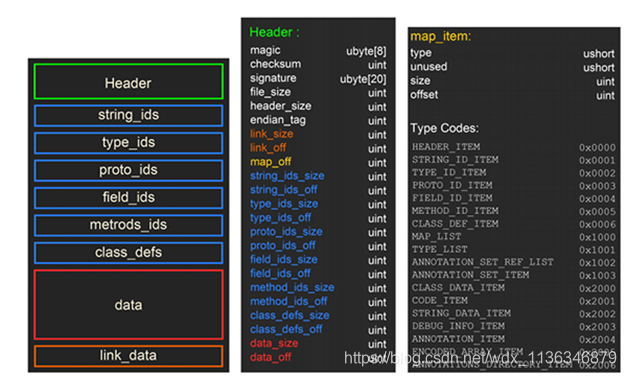The width and height of the screenshot is (627, 377).
Task: Click the "field_ids_size" field
Action: pyautogui.click(x=284, y=259)
